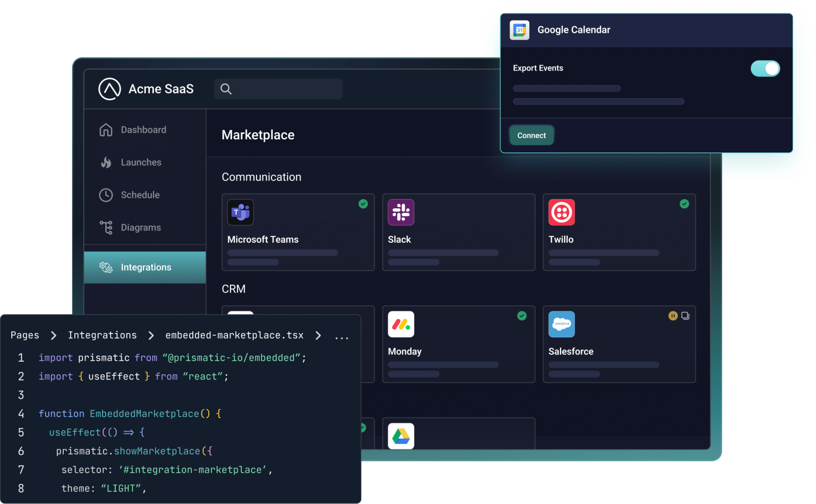Click the EmbeddedMarketplace function name

coord(144,414)
